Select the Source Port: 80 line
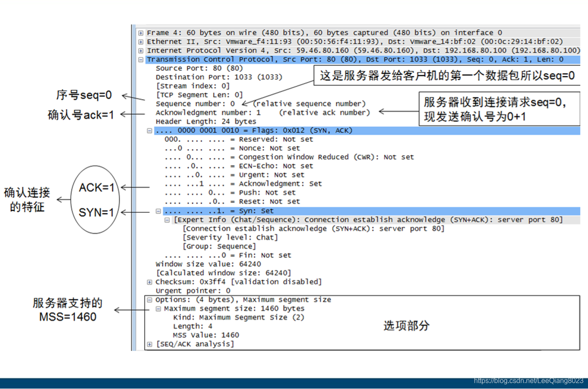 coord(199,68)
